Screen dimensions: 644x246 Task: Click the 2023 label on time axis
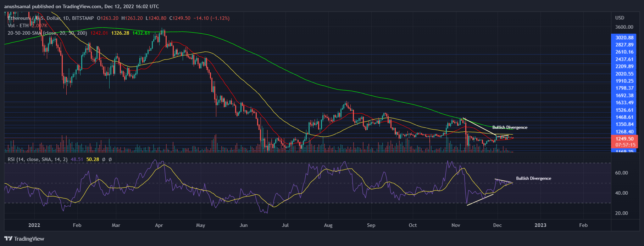pos(540,225)
